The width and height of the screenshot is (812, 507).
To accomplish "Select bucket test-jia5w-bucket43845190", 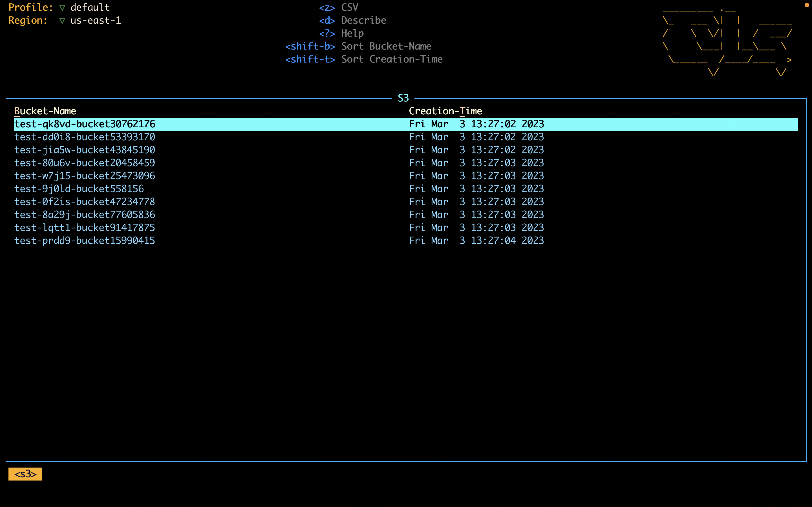I will (x=85, y=150).
